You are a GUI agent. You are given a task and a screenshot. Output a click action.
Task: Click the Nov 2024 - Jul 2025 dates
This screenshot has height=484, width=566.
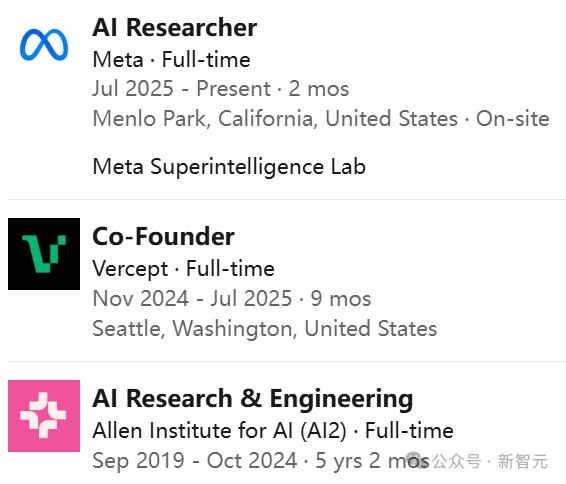pos(192,298)
